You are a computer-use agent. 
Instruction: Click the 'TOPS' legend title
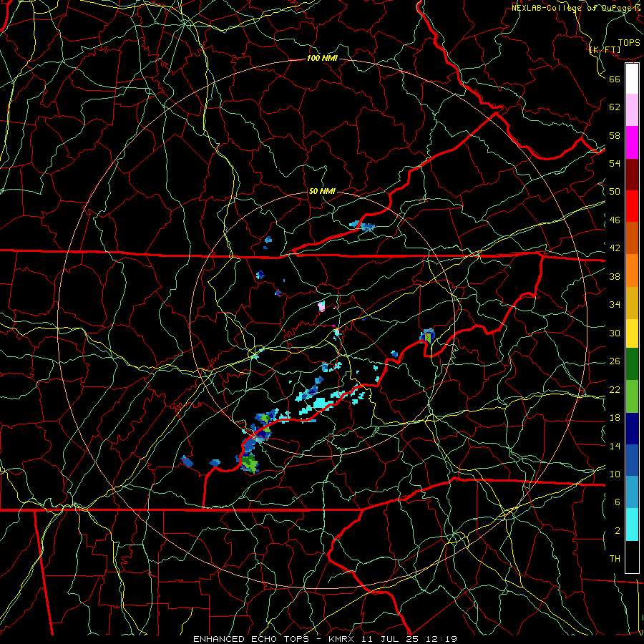click(629, 43)
